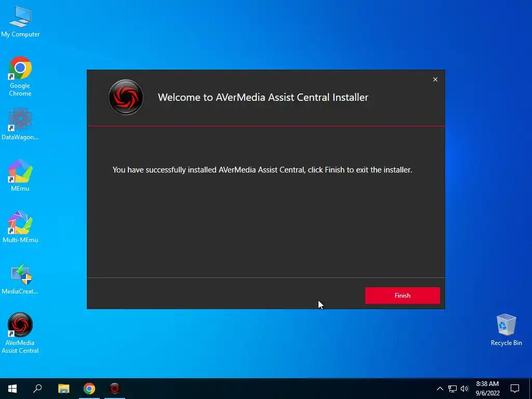
Task: Close the AVerMedia installer window
Action: pyautogui.click(x=435, y=79)
